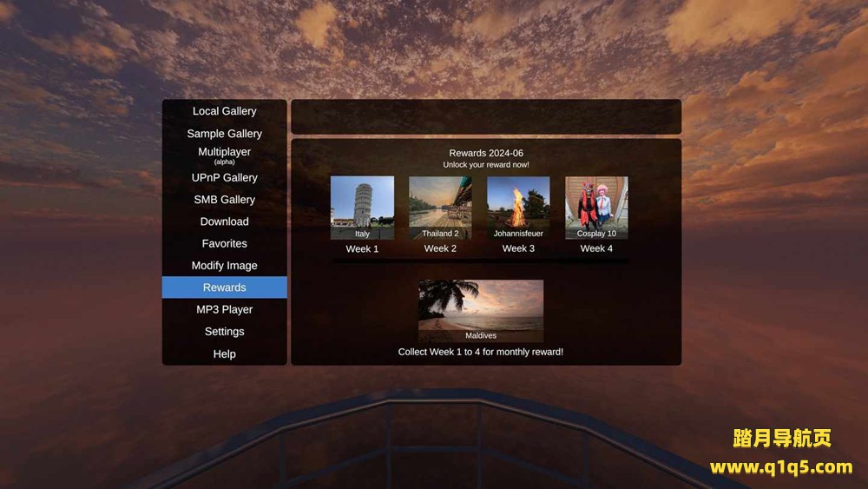868x489 pixels.
Task: Open Settings in the sidebar
Action: click(x=224, y=331)
